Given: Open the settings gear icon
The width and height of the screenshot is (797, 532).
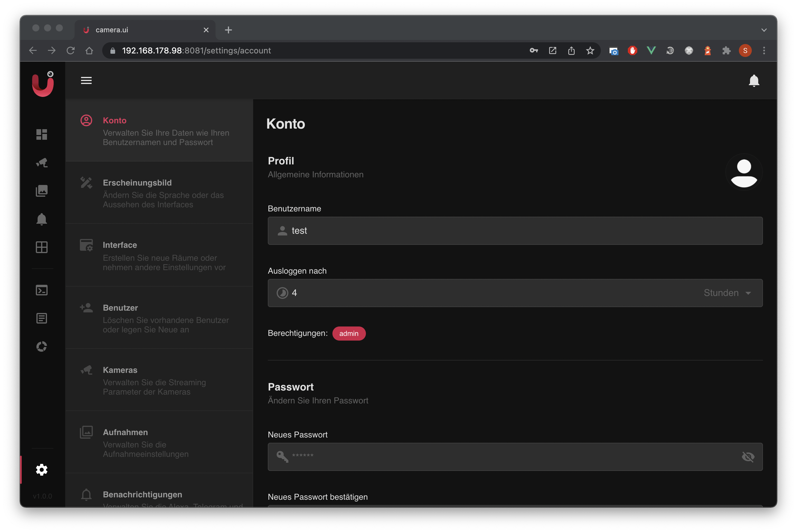Looking at the screenshot, I should (42, 470).
